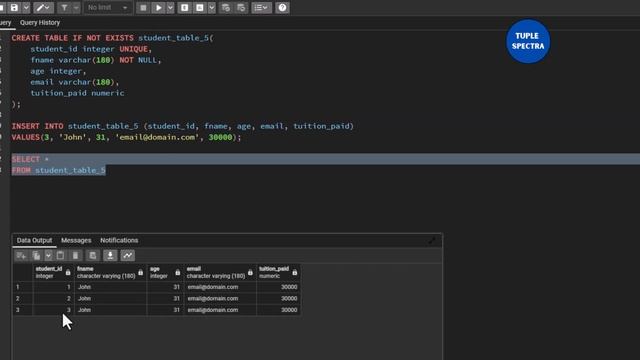Copy selected result rows
The image size is (640, 360).
point(36,256)
